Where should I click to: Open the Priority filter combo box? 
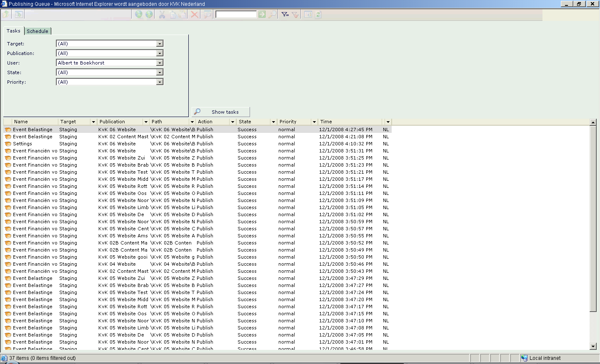coord(160,82)
